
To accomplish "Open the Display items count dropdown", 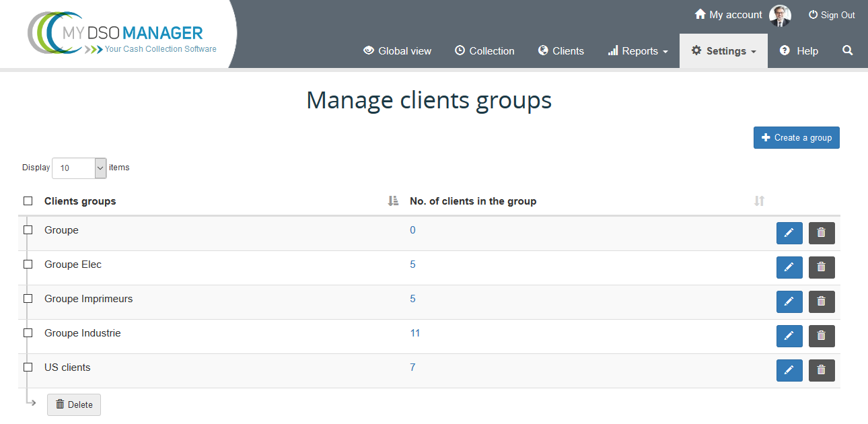I will 79,168.
